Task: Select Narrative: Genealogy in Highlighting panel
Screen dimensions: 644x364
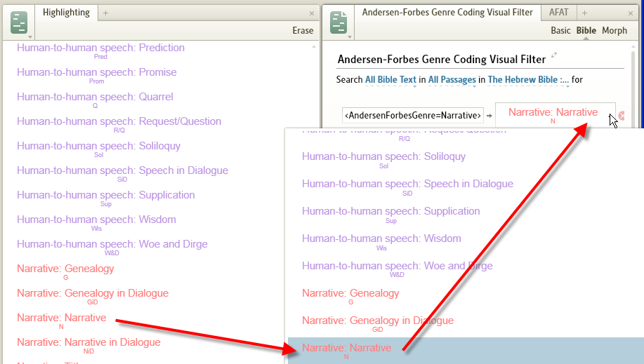Action: 65,273
